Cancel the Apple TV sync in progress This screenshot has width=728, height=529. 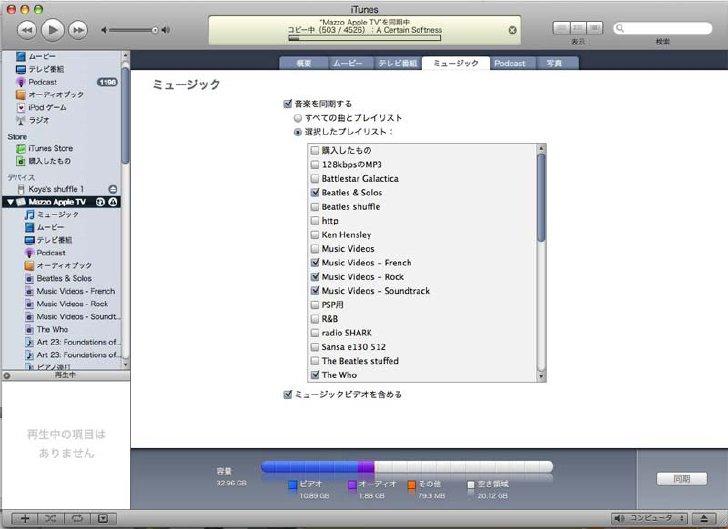click(x=512, y=30)
